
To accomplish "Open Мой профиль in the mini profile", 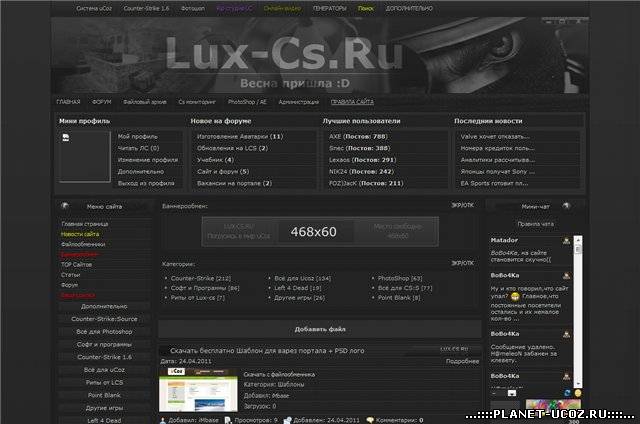I will [138, 137].
